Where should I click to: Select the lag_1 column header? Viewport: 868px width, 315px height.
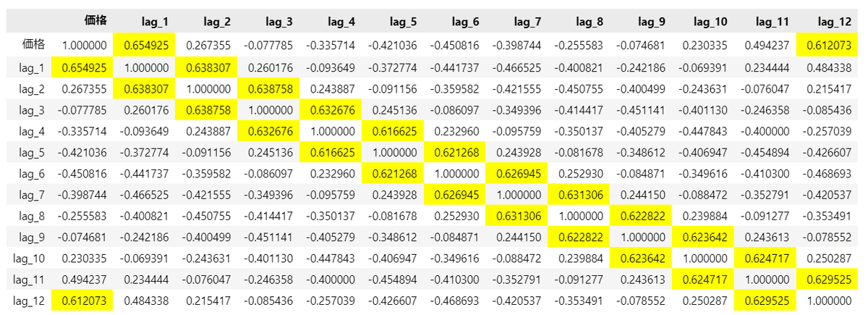pyautogui.click(x=155, y=22)
